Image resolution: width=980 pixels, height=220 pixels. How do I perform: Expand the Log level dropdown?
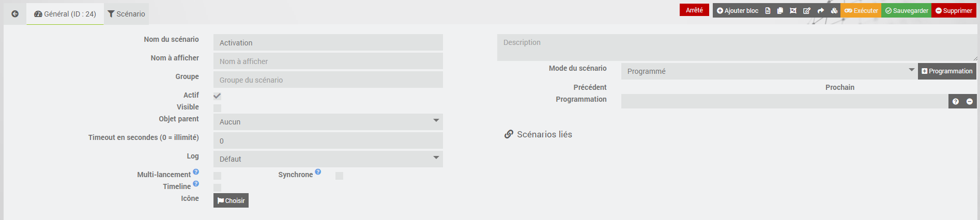point(328,159)
